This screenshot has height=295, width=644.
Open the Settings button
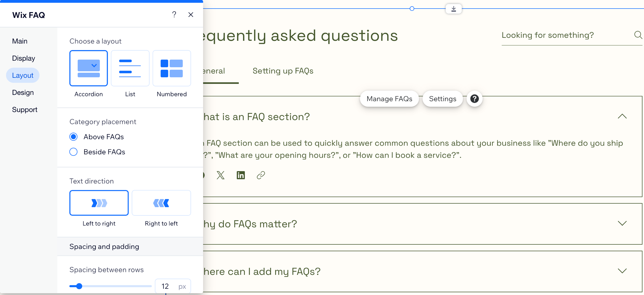tap(442, 99)
